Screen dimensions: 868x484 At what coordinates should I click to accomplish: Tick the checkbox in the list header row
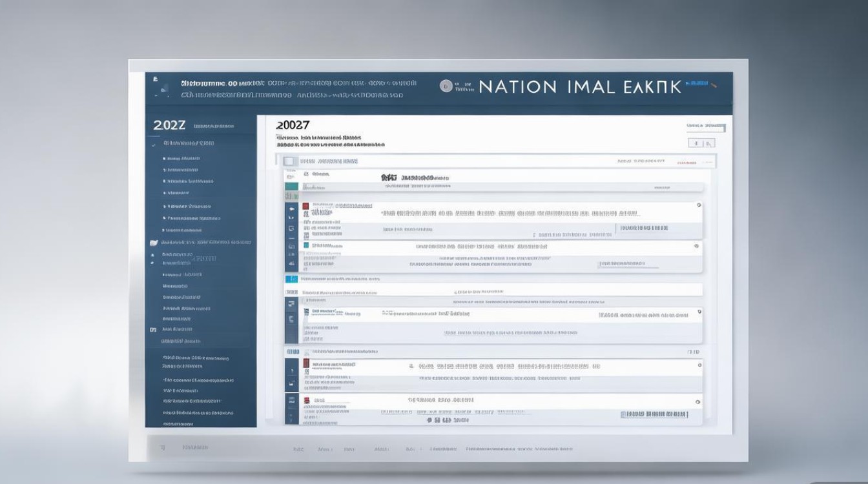289,161
